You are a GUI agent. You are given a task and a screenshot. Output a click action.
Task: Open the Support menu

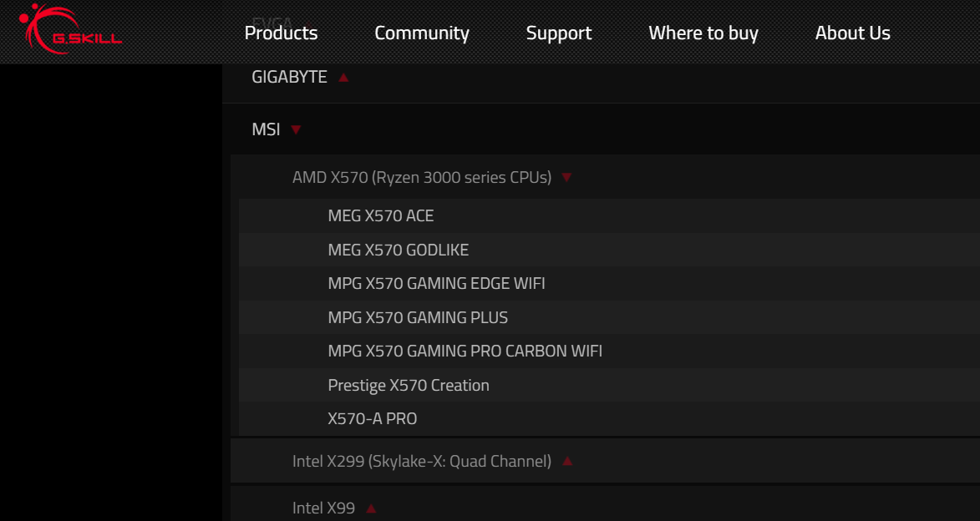click(x=559, y=33)
